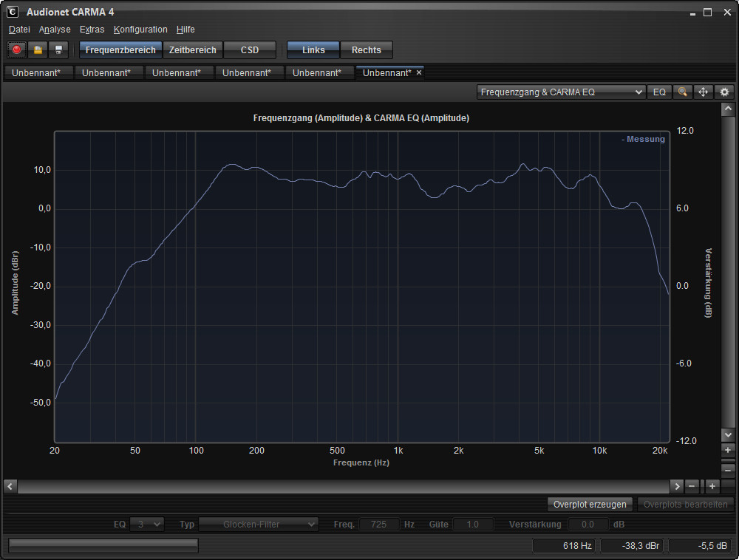Click the red record measurement icon
The width and height of the screenshot is (739, 560).
[16, 50]
